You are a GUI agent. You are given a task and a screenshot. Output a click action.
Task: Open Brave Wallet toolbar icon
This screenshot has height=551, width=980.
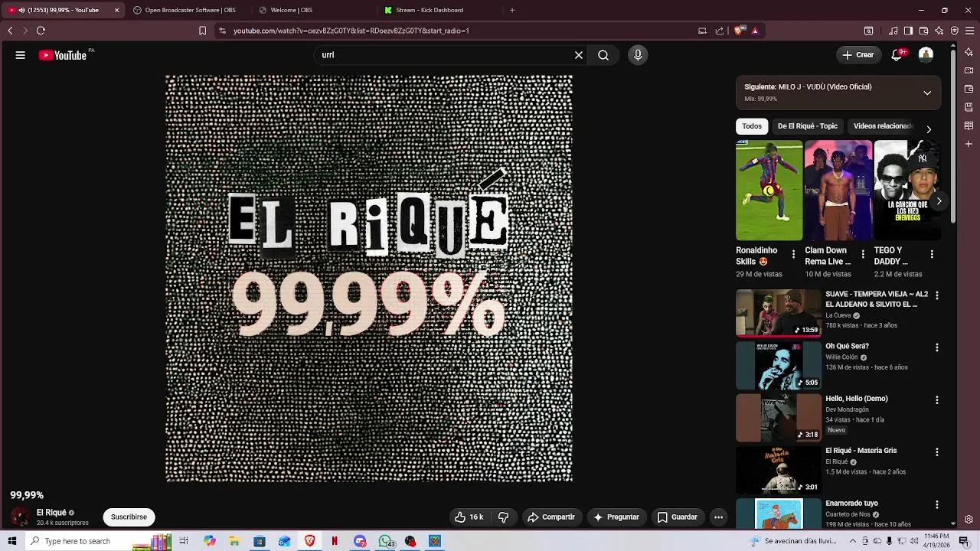[x=923, y=31]
